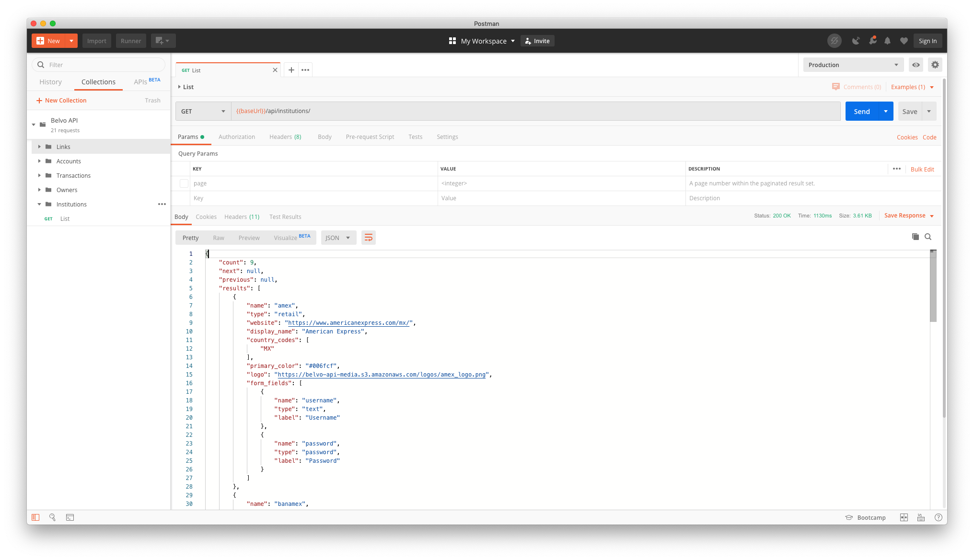Click the response body vertical scrollbar

[933, 287]
